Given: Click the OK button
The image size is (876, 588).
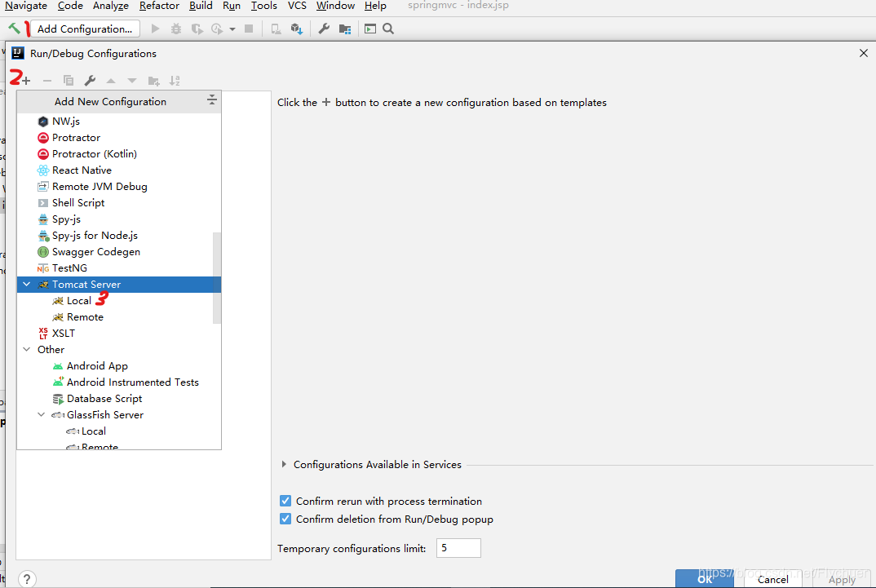Looking at the screenshot, I should click(705, 579).
